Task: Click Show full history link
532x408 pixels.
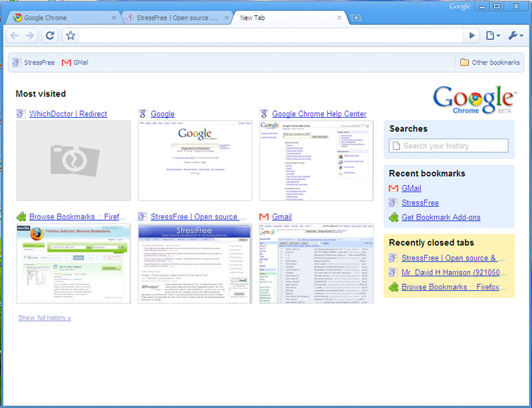Action: point(45,318)
